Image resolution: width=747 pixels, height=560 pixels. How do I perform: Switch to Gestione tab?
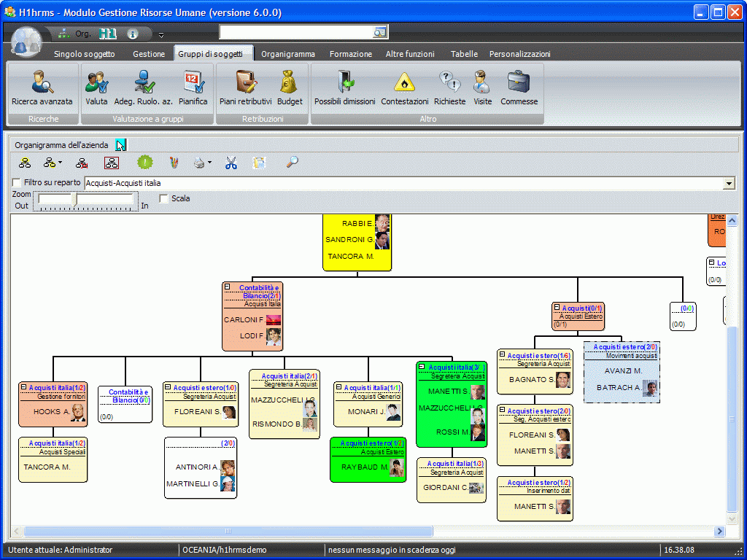tap(149, 54)
